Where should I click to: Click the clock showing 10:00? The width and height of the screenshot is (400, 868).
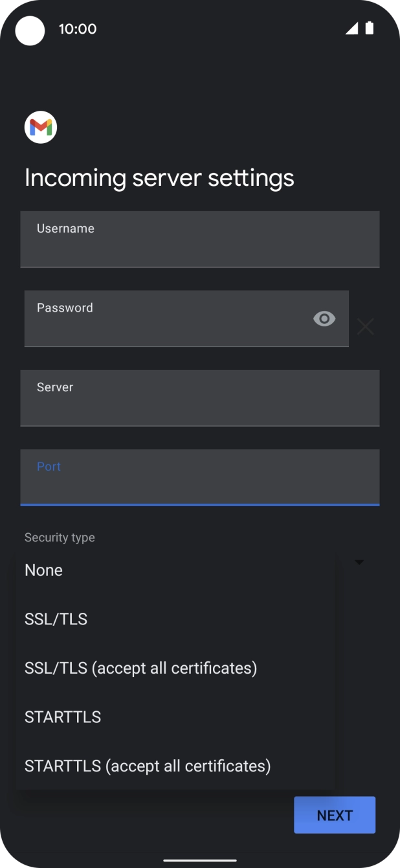click(77, 29)
